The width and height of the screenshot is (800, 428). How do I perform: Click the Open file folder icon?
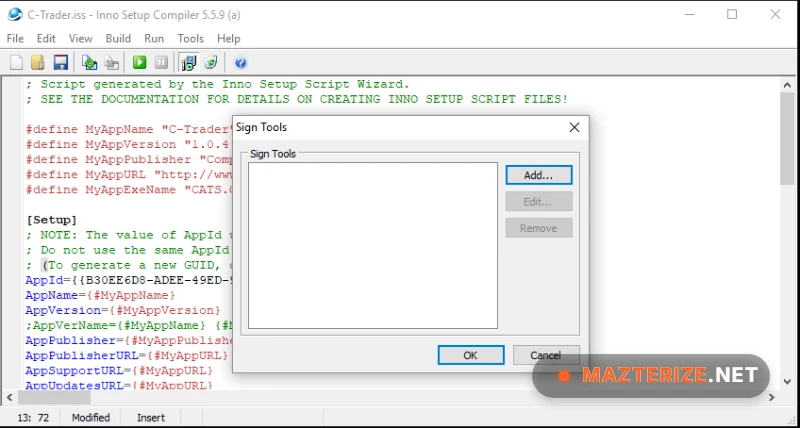coord(38,63)
